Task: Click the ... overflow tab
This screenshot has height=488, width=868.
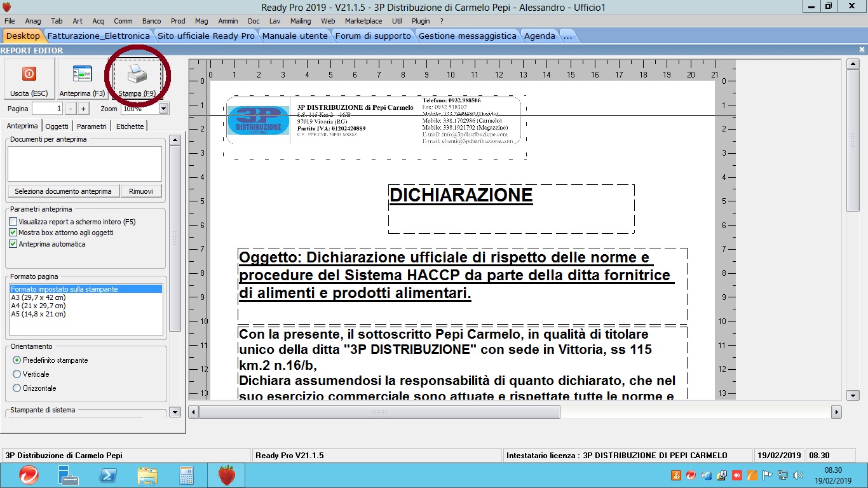Action: point(567,36)
